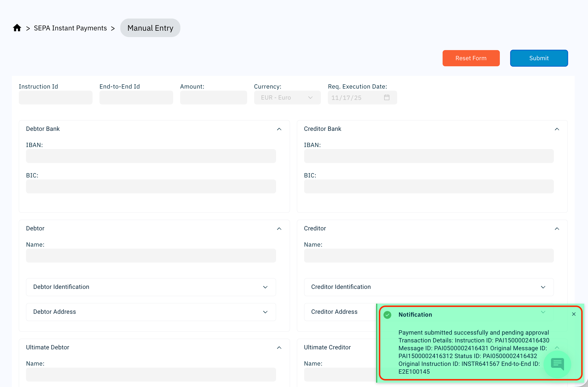Collapse the Ultimate Debtor section

(x=279, y=348)
